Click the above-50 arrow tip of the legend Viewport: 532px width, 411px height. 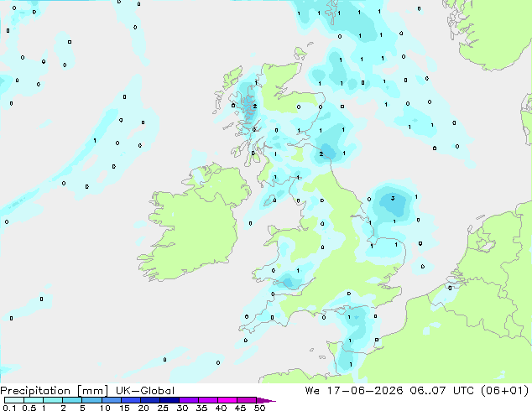point(266,400)
